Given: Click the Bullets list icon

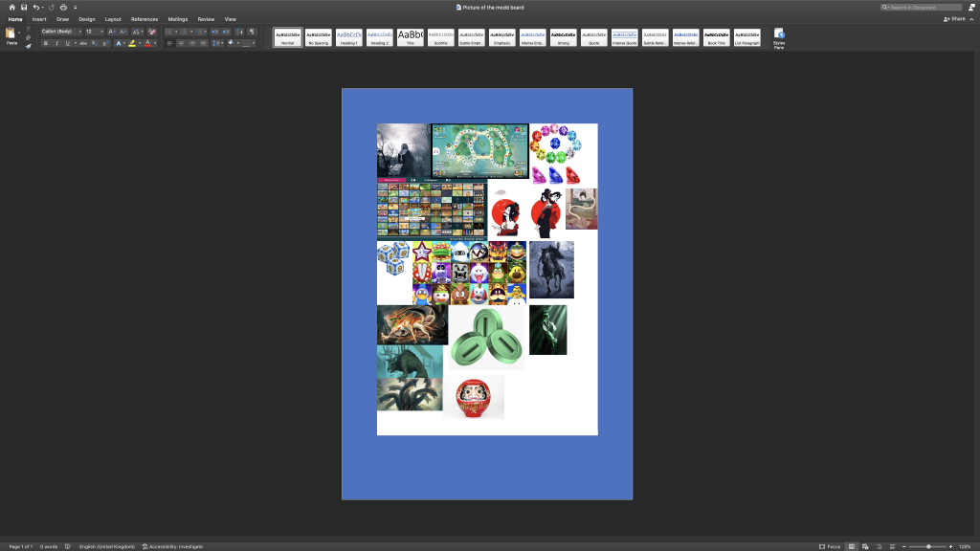Looking at the screenshot, I should tap(169, 32).
